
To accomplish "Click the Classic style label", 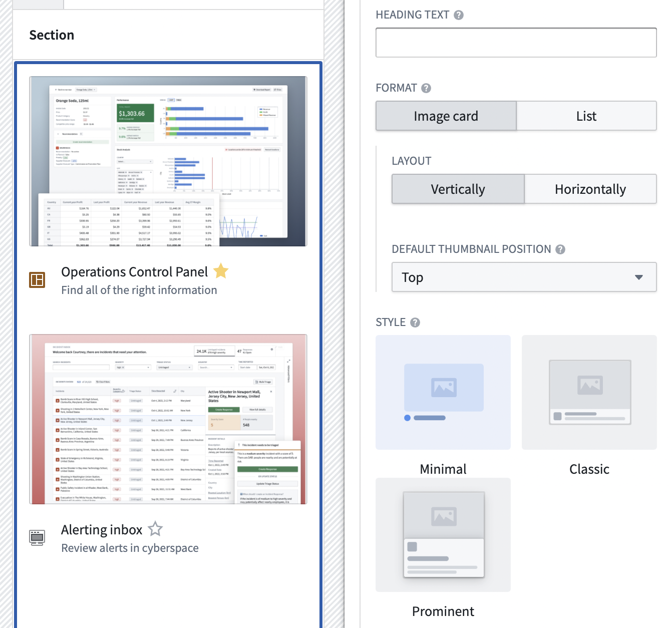I will (589, 469).
